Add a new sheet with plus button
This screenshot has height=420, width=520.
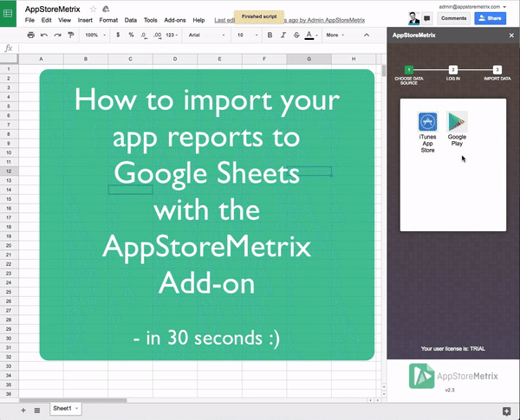coord(23,410)
